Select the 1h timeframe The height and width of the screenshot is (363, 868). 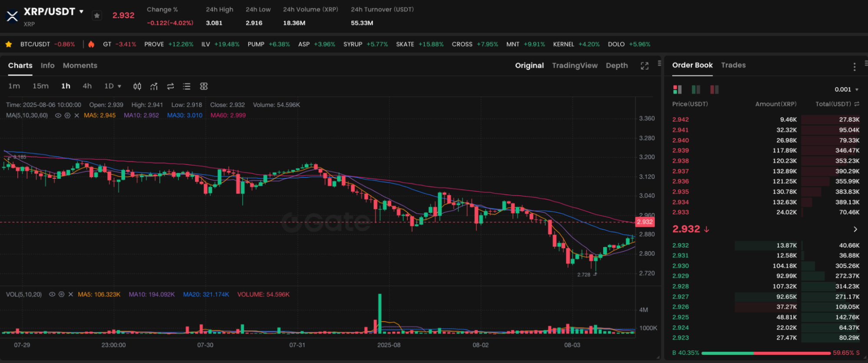66,86
